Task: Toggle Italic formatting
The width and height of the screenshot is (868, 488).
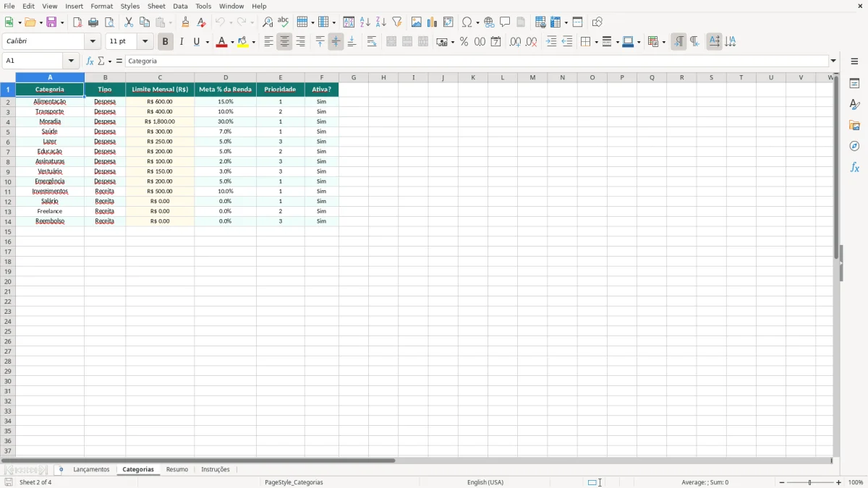Action: [x=181, y=42]
